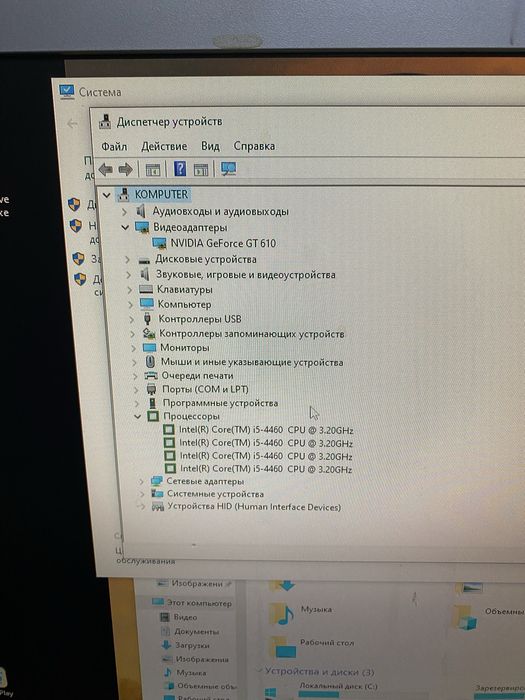Click the Контроллеры запоминающих устройств icon
The image size is (525, 700).
[x=149, y=333]
